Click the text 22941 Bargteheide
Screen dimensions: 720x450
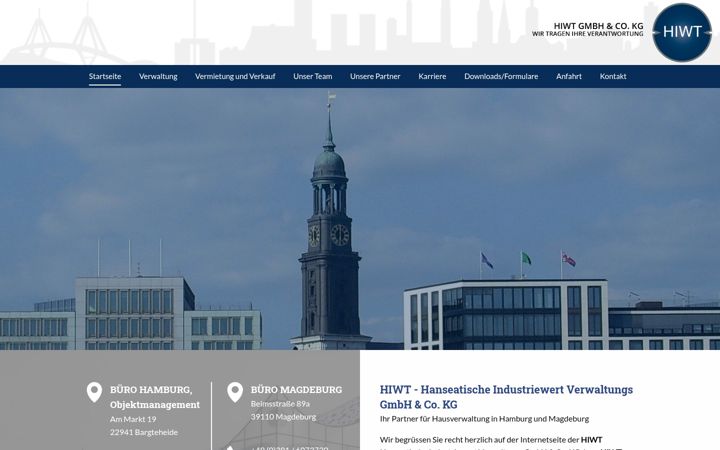(144, 432)
